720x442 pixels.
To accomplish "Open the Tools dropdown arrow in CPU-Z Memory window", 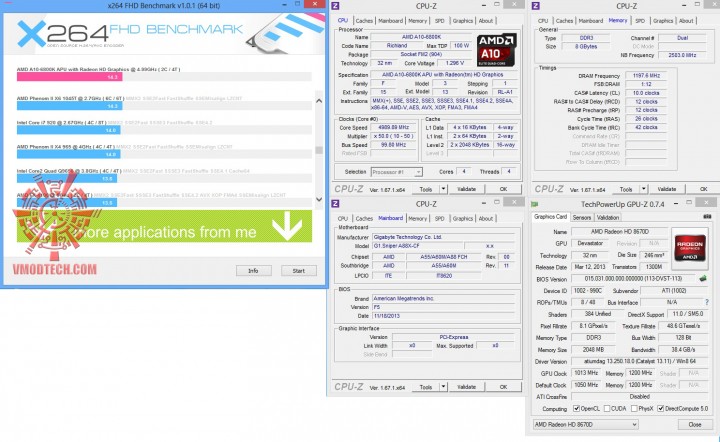I will 644,189.
